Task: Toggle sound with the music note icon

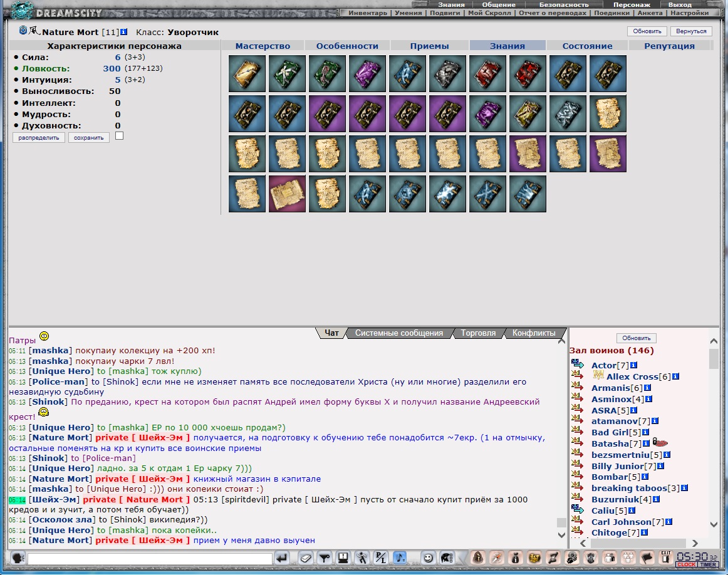Action: (400, 557)
